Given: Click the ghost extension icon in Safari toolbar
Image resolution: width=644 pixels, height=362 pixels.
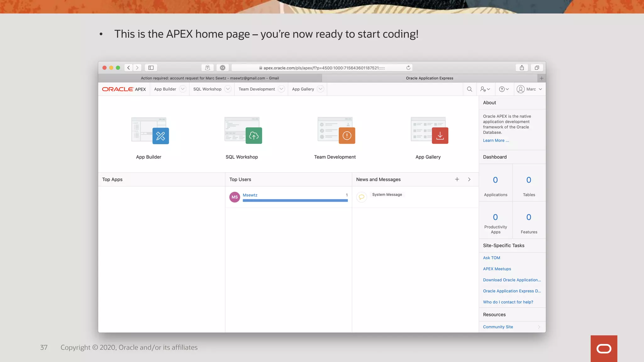Looking at the screenshot, I should (208, 68).
